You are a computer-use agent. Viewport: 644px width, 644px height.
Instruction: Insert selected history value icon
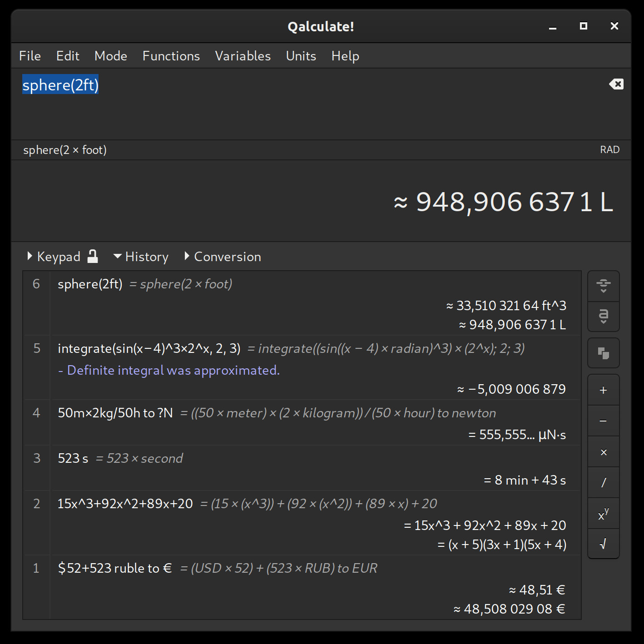coord(604,286)
